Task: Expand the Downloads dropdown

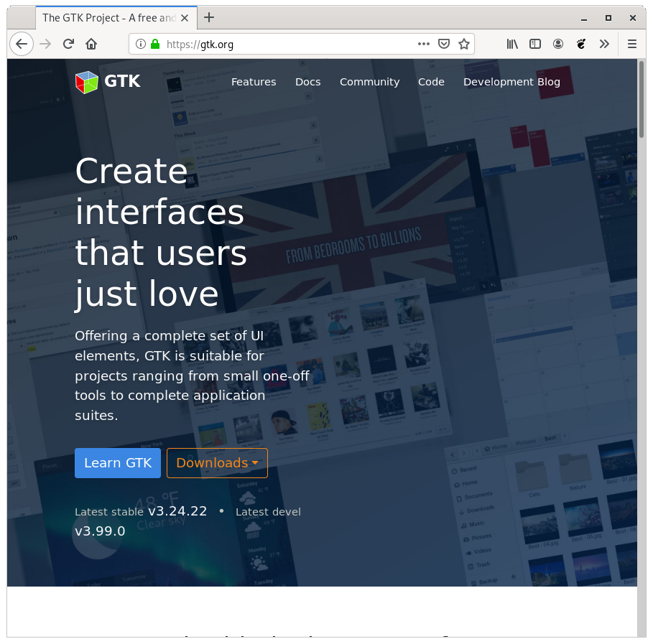Action: click(x=217, y=463)
